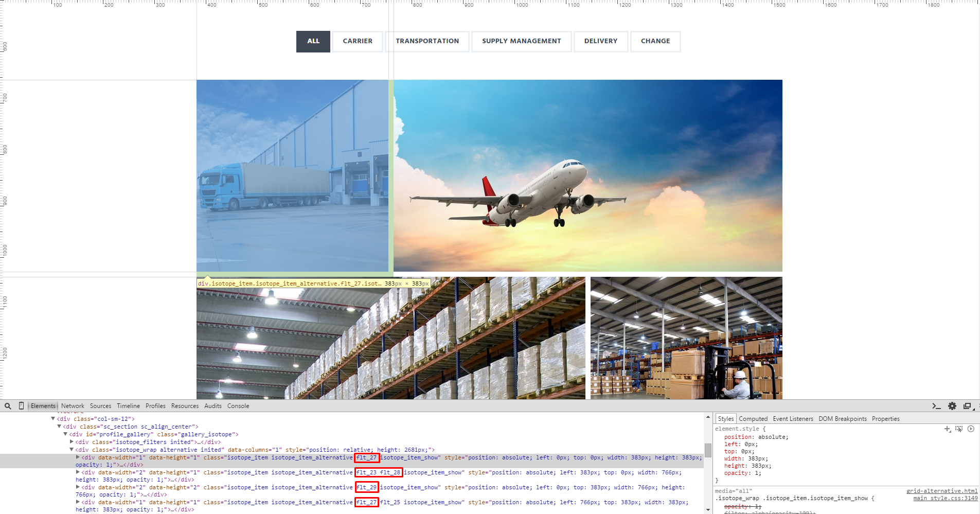Click the airplane gallery image
The height and width of the screenshot is (514, 980).
(587, 175)
